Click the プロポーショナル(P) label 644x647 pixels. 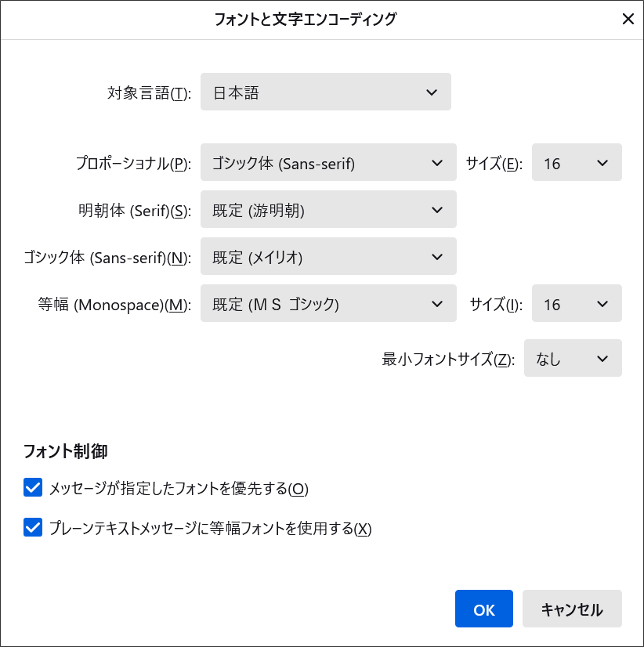click(134, 164)
